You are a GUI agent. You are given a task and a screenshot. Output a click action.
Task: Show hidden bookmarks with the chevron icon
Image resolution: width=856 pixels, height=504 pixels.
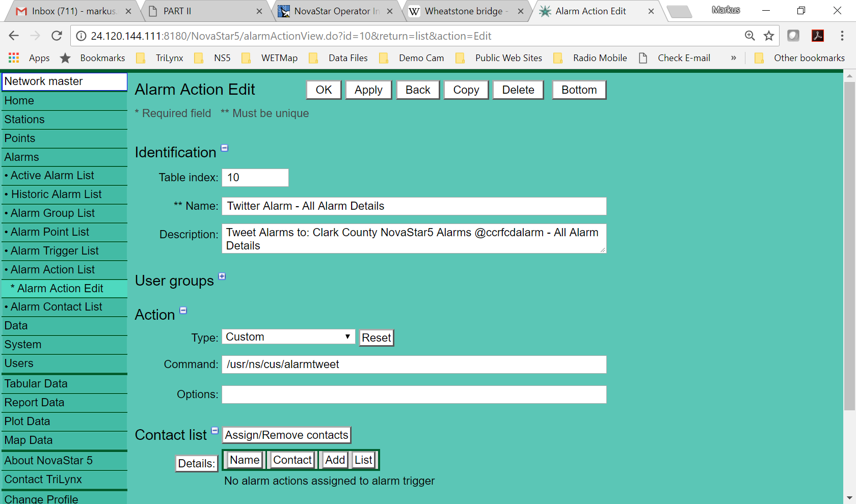pyautogui.click(x=733, y=58)
